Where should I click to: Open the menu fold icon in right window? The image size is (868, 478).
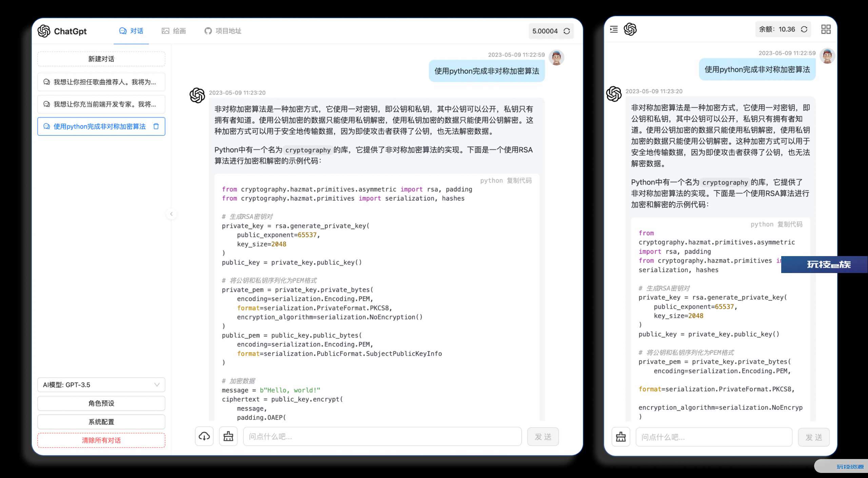pos(614,29)
